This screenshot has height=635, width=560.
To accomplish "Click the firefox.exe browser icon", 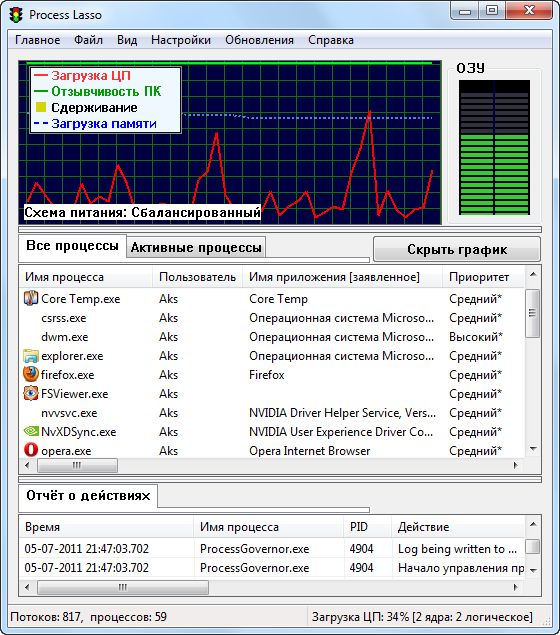I will coord(31,375).
